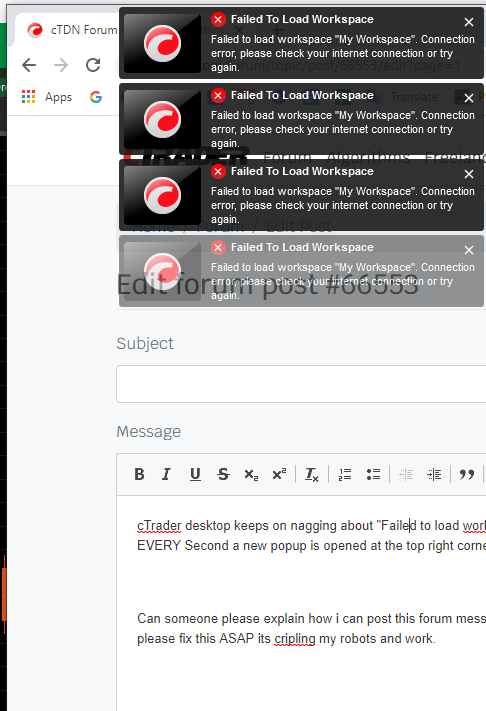Viewport: 486px width, 711px height.
Task: Insert a bulleted list
Action: [373, 474]
